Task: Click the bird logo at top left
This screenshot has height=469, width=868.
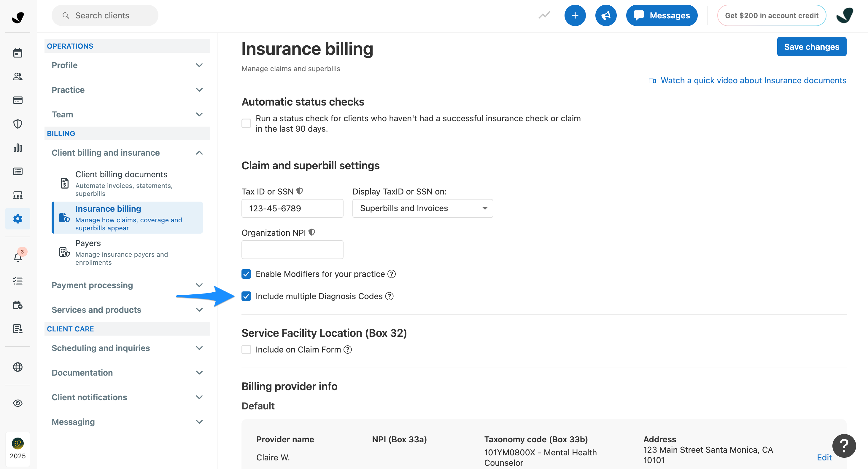Action: [18, 17]
